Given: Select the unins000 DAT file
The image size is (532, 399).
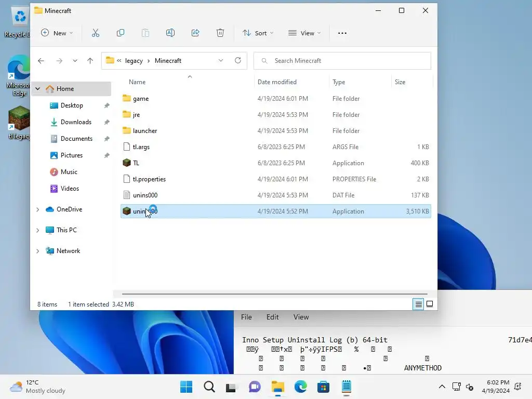Looking at the screenshot, I should pyautogui.click(x=276, y=195).
